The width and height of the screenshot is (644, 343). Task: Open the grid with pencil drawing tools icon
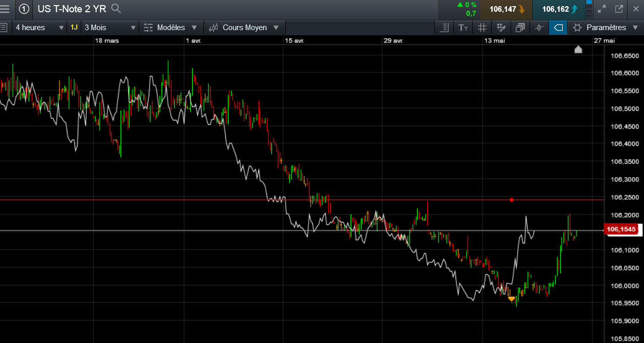coord(501,28)
